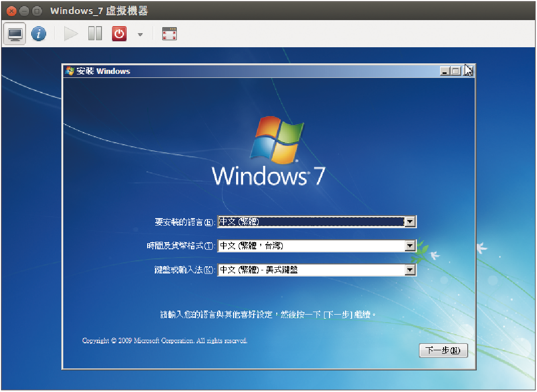Close the Windows_7 virtual machine window
Screen dimensions: 537x392
tap(12, 11)
